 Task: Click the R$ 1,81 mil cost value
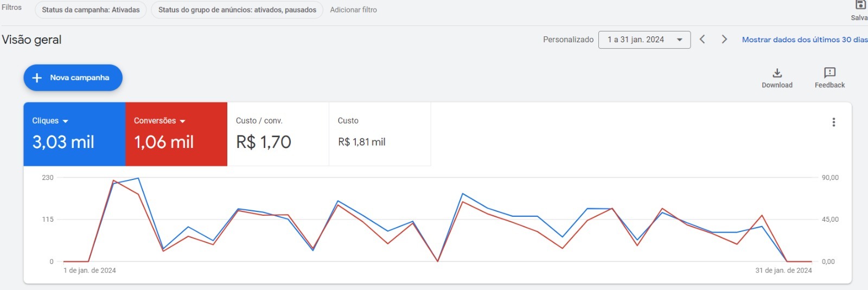tap(361, 142)
